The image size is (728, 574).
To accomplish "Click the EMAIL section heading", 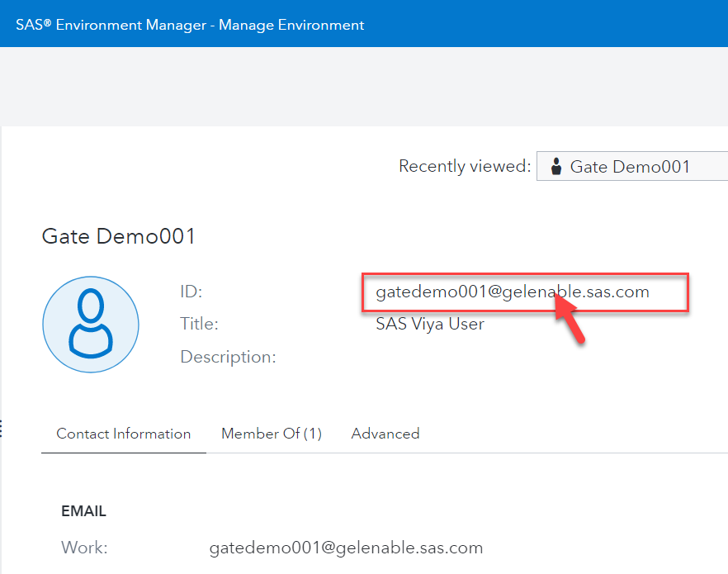I will [84, 511].
